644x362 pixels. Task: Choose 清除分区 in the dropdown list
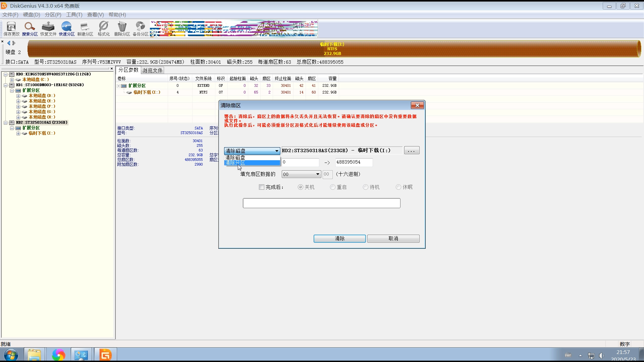(x=252, y=163)
